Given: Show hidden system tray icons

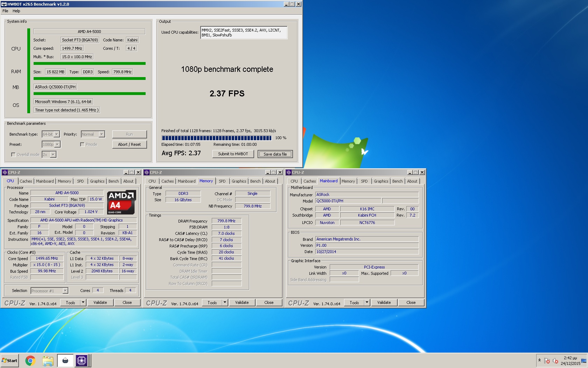Looking at the screenshot, I should tap(539, 360).
